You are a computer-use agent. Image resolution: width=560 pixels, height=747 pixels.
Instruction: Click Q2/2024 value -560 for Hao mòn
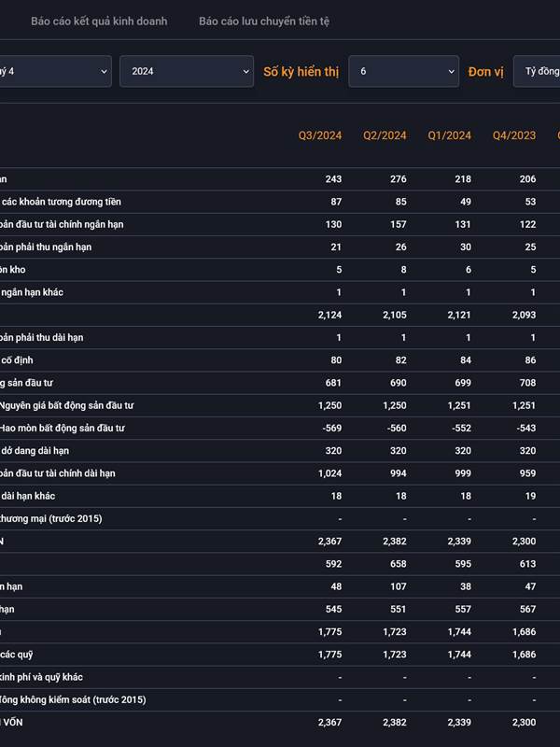click(397, 429)
